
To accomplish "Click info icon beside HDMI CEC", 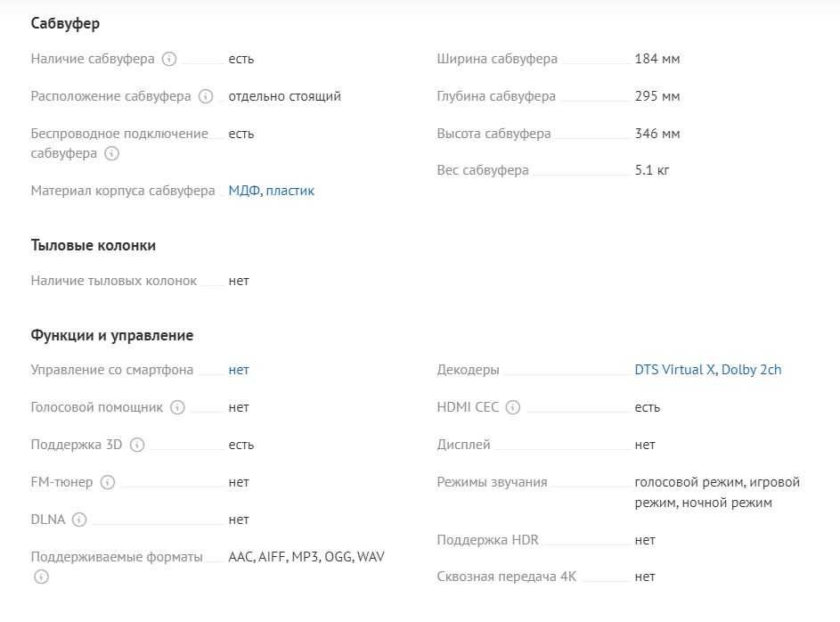I will [513, 408].
